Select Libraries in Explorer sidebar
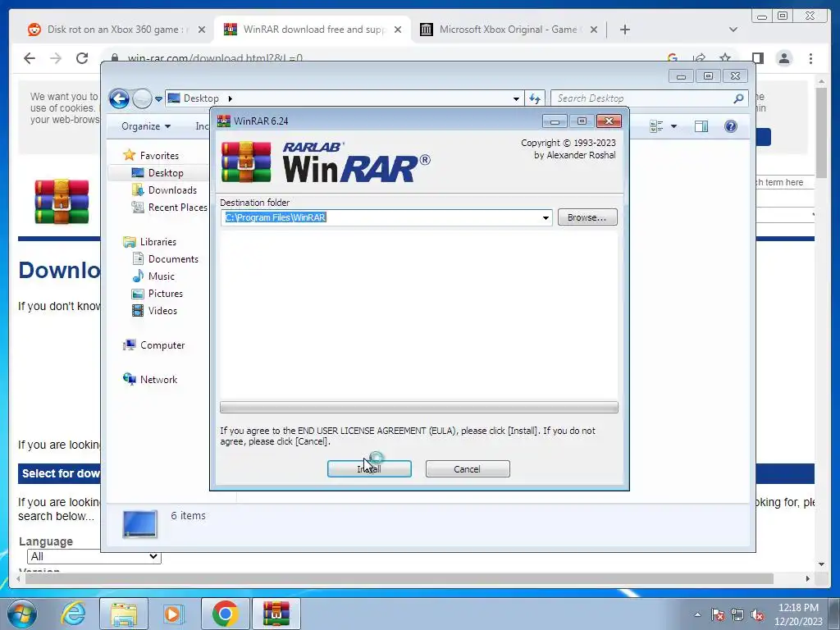The image size is (840, 630). pos(158,242)
